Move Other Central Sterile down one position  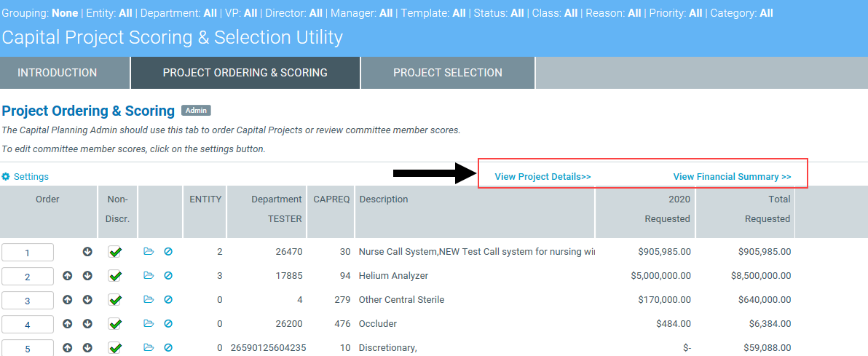pos(87,300)
